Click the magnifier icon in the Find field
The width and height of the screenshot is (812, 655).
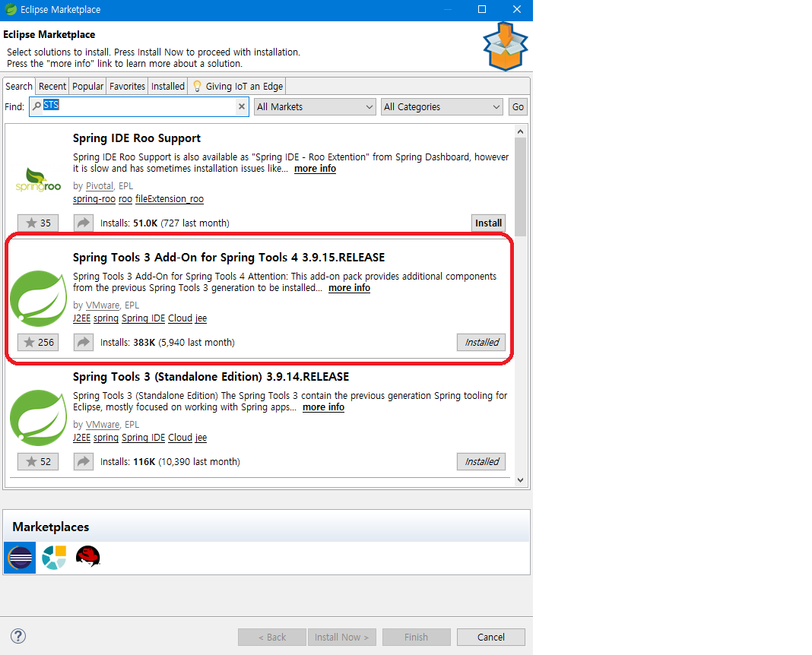click(x=36, y=106)
